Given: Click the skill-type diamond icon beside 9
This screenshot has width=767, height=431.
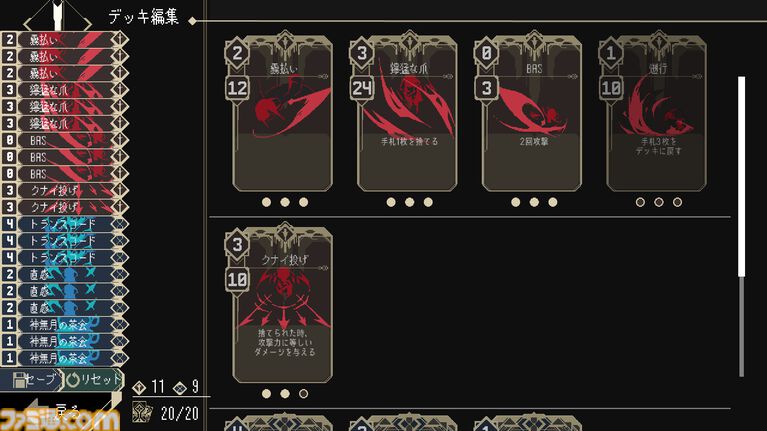Looking at the screenshot, I should click(x=180, y=387).
